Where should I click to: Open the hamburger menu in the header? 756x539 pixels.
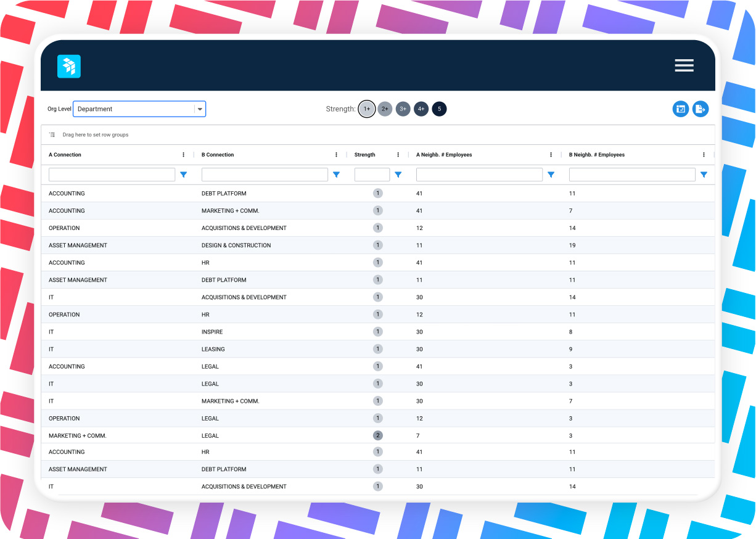(684, 65)
